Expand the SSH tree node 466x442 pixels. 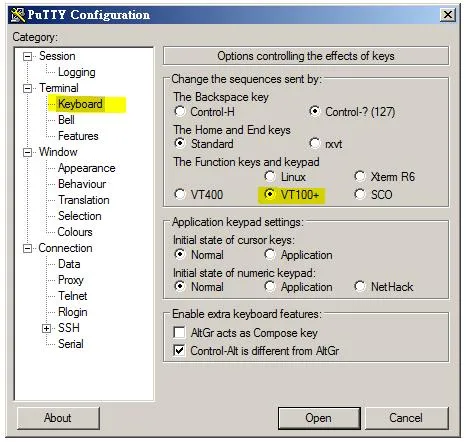[47, 328]
